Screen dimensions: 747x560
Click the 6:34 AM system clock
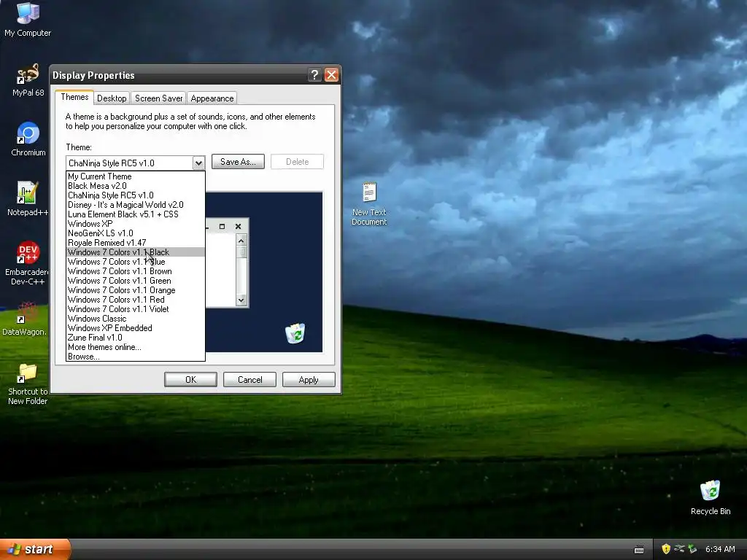720,549
